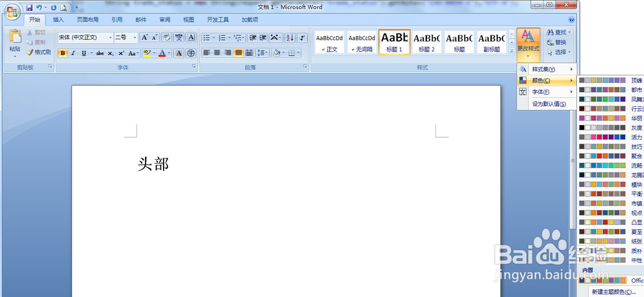Shrink the font size

[x=155, y=37]
